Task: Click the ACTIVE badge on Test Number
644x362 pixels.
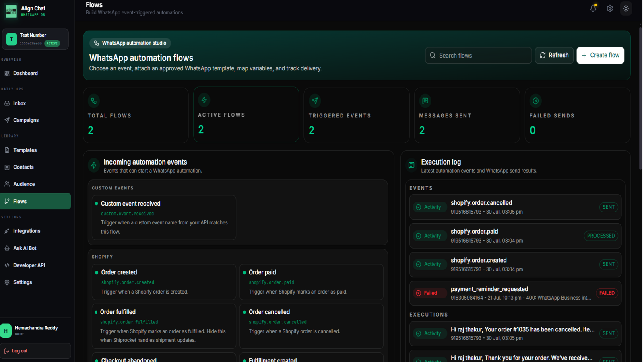Action: [x=52, y=43]
